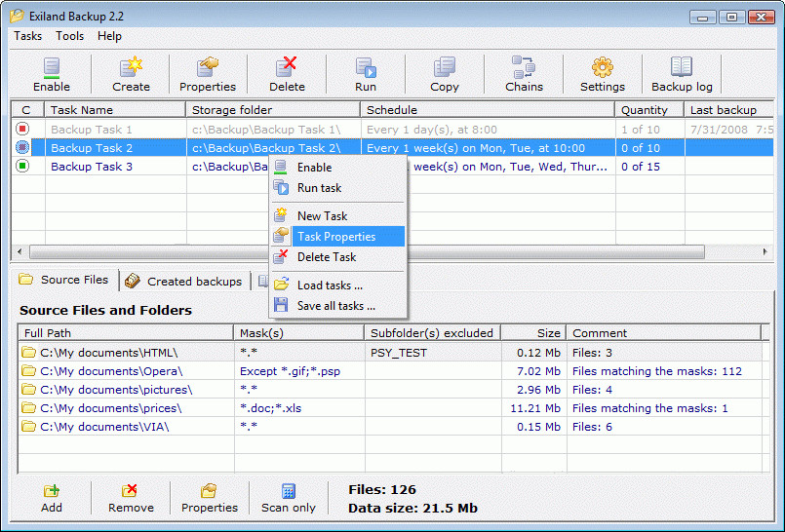
Task: Open the Help menu
Action: [109, 36]
